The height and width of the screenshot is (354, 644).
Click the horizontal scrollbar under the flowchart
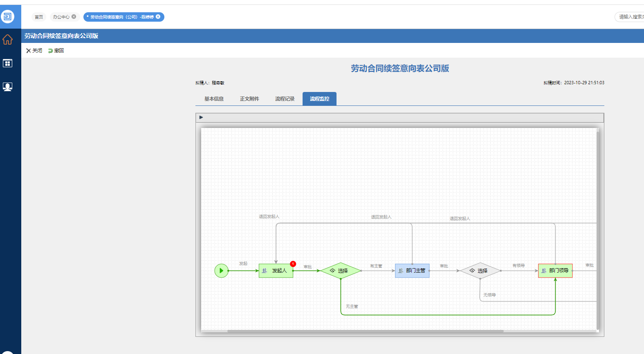(x=365, y=331)
